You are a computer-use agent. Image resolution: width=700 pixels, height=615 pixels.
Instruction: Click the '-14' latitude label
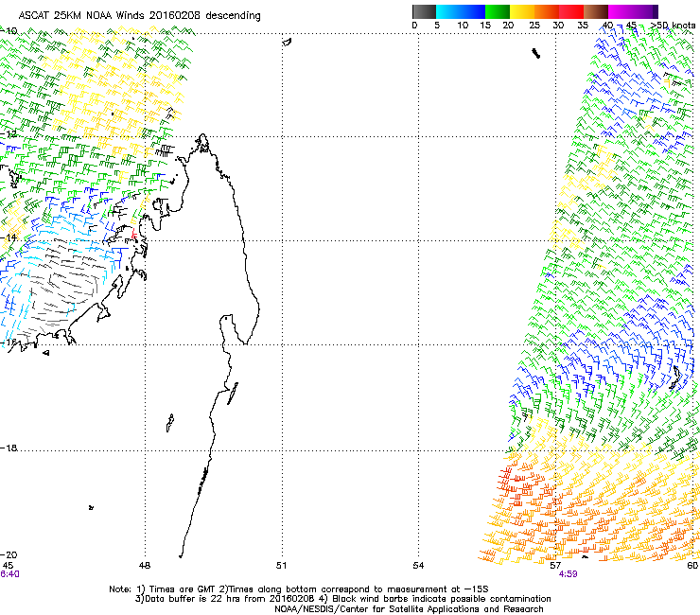click(x=9, y=237)
